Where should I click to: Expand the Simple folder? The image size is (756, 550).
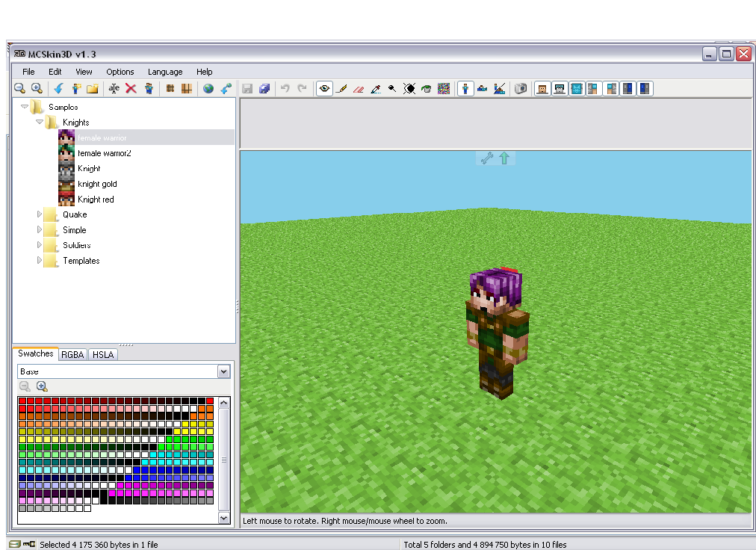click(x=40, y=229)
